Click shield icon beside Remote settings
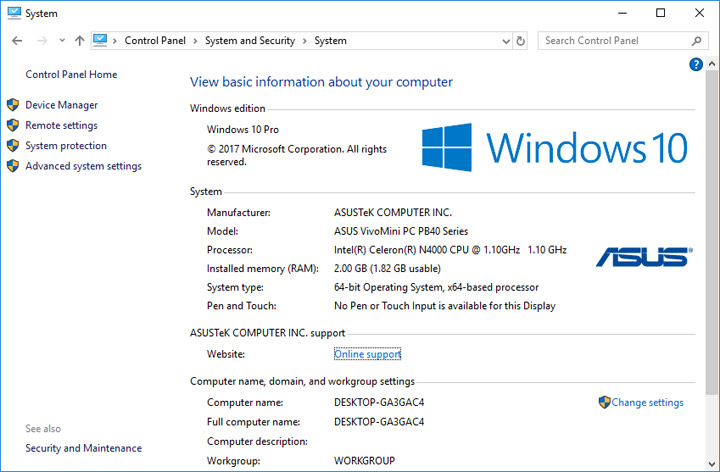 (13, 125)
